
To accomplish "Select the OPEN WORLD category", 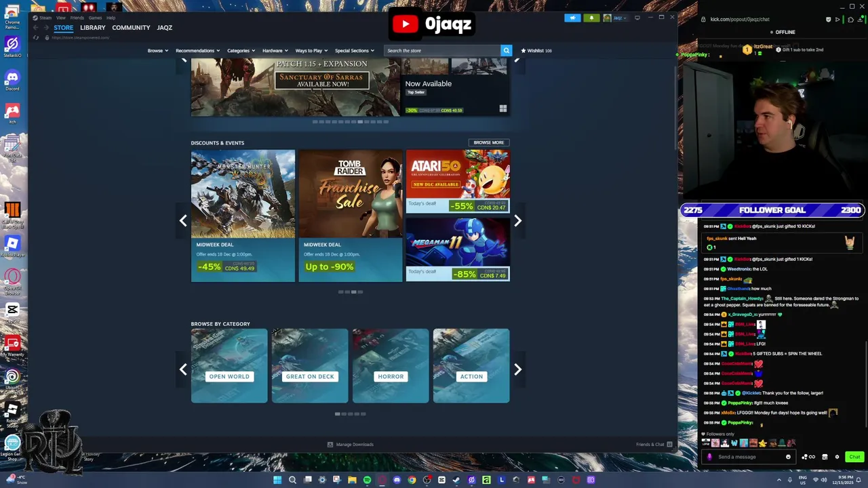I will click(x=229, y=366).
